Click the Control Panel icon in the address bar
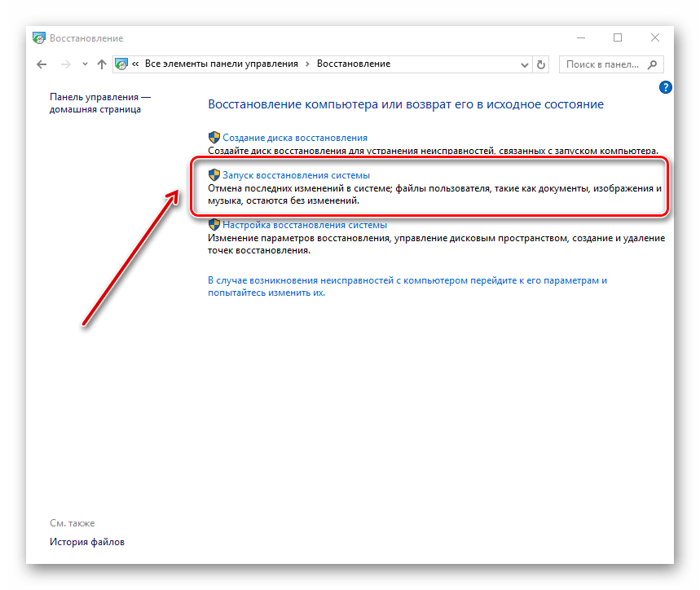 tap(122, 64)
